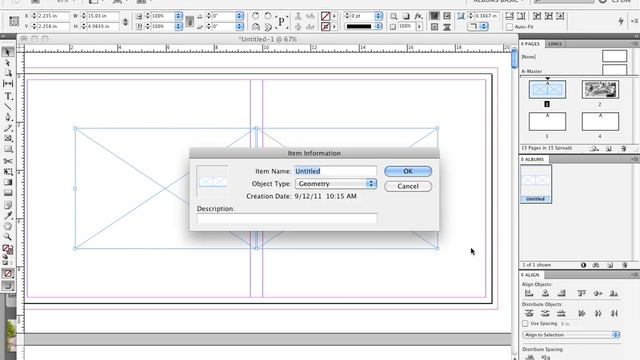Select the Hand tool
Viewport: 640px width, 360px height.
pyautogui.click(x=8, y=226)
